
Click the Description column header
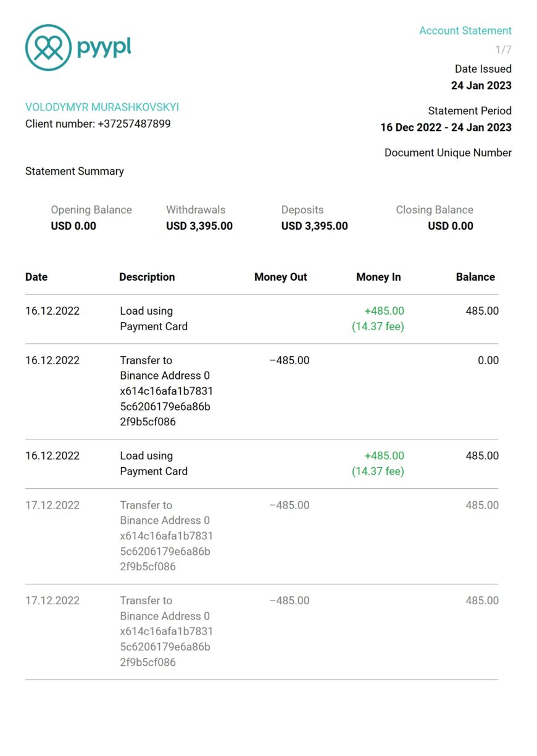pos(147,277)
